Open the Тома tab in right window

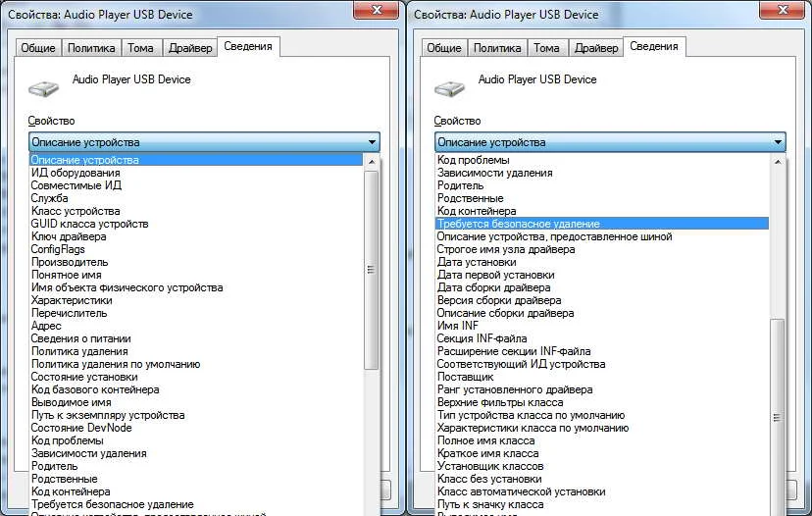pos(546,48)
